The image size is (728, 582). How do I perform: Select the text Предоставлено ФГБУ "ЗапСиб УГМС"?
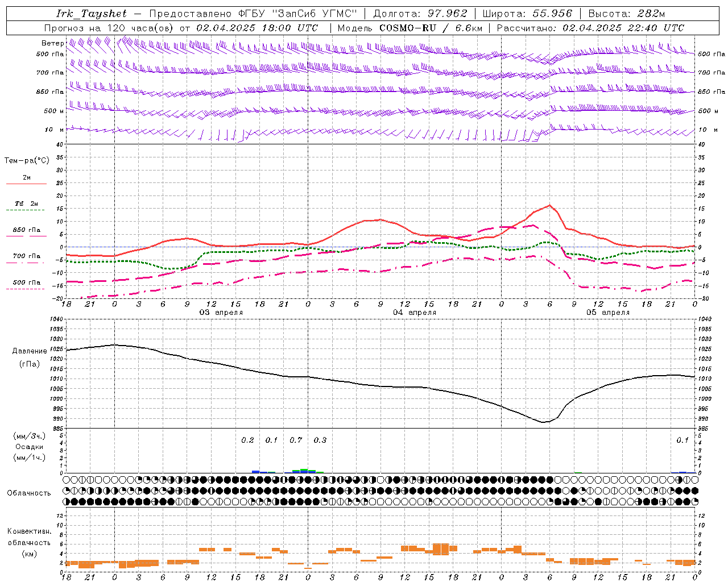[253, 14]
